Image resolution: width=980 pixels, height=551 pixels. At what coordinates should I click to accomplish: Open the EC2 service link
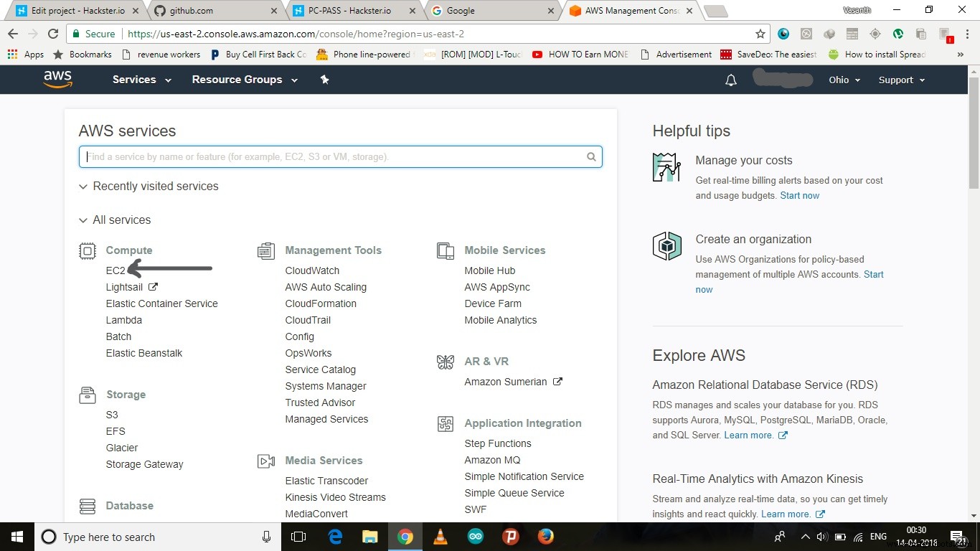[116, 270]
